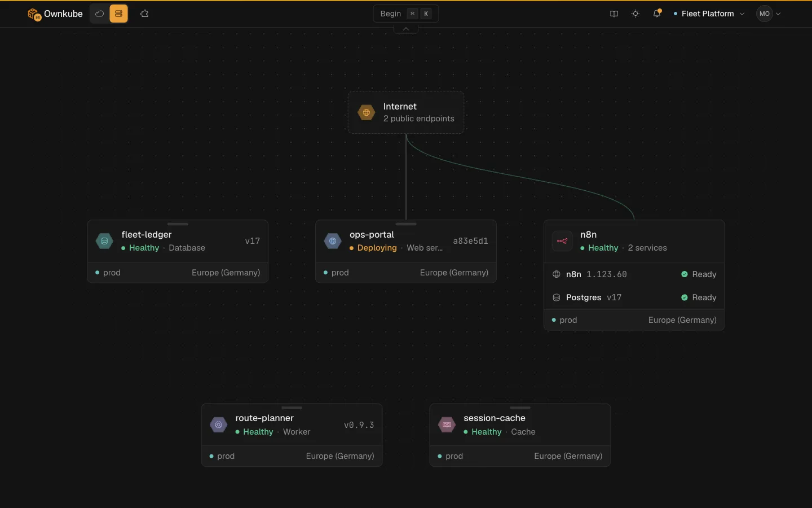Click the n8n workflow logo icon
812x508 pixels.
[562, 241]
